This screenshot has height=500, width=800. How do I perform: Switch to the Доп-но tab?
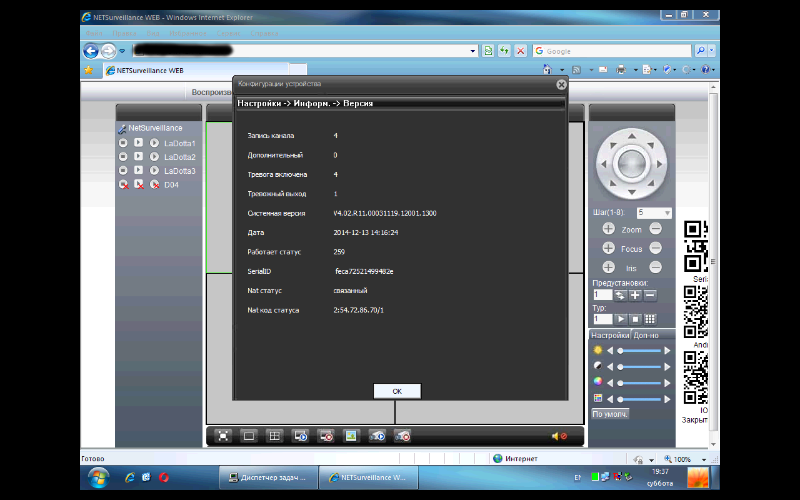pyautogui.click(x=646, y=335)
